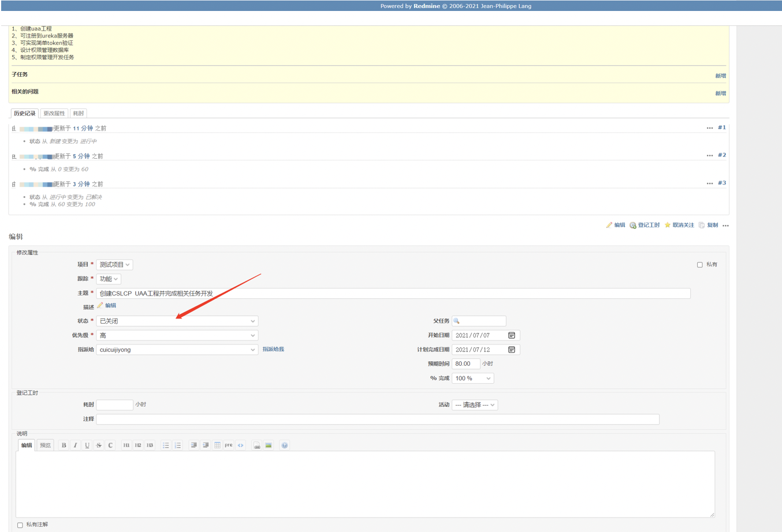Insert ordered numbered list

(x=178, y=445)
